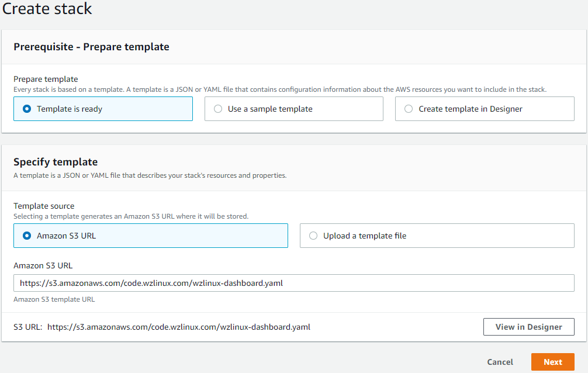Choose Use a sample template option
The image size is (588, 373).
[x=293, y=109]
